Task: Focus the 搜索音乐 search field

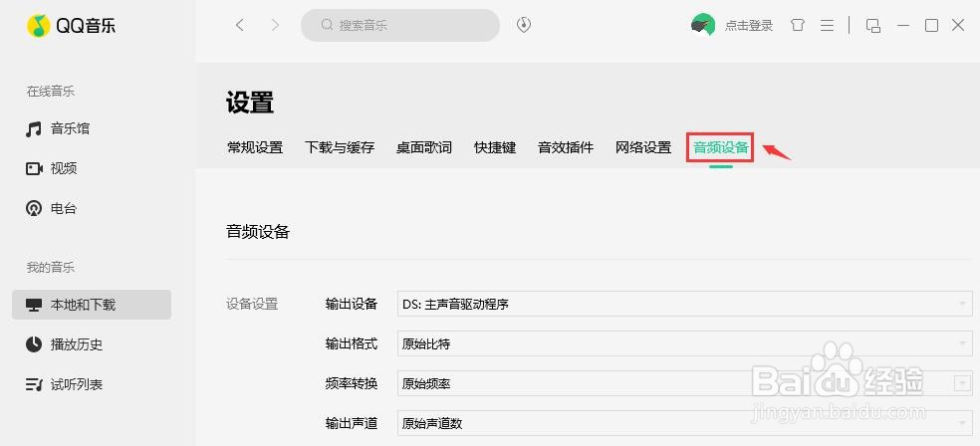Action: (x=400, y=25)
